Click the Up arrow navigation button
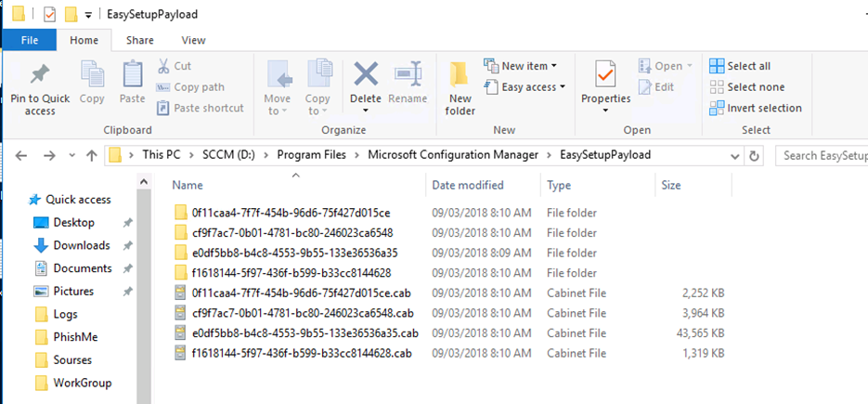Viewport: 868px width, 404px height. (x=92, y=156)
